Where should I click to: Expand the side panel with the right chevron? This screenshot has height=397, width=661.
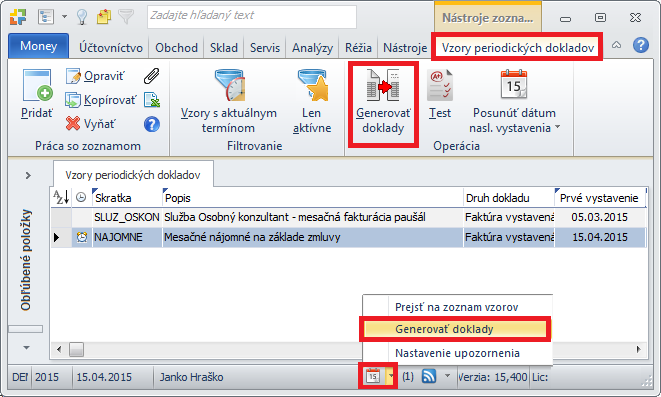tap(28, 175)
